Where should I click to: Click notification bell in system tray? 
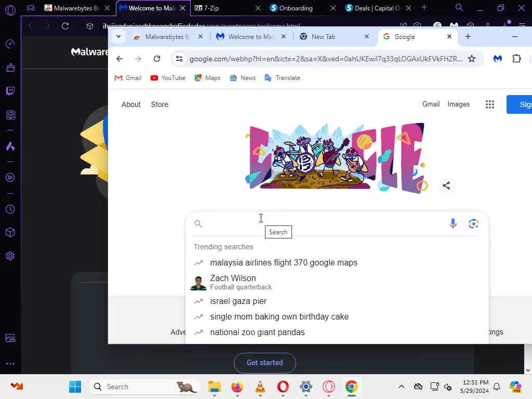click(x=496, y=387)
